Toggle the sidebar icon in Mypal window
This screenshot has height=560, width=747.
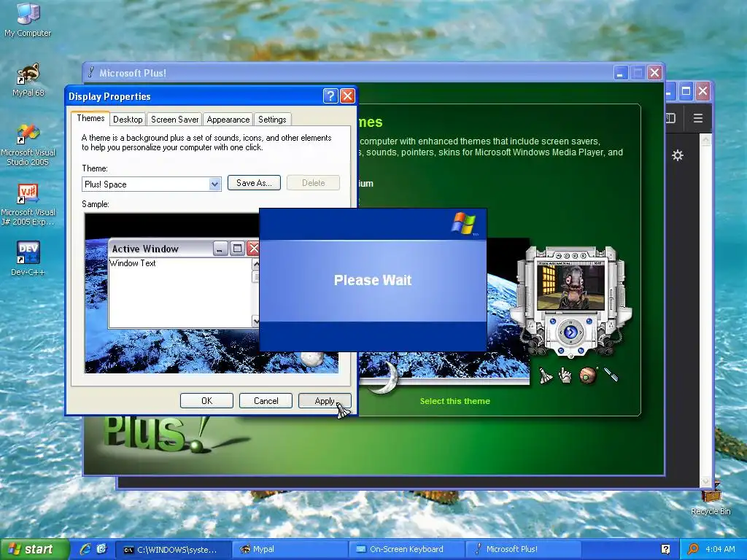670,118
